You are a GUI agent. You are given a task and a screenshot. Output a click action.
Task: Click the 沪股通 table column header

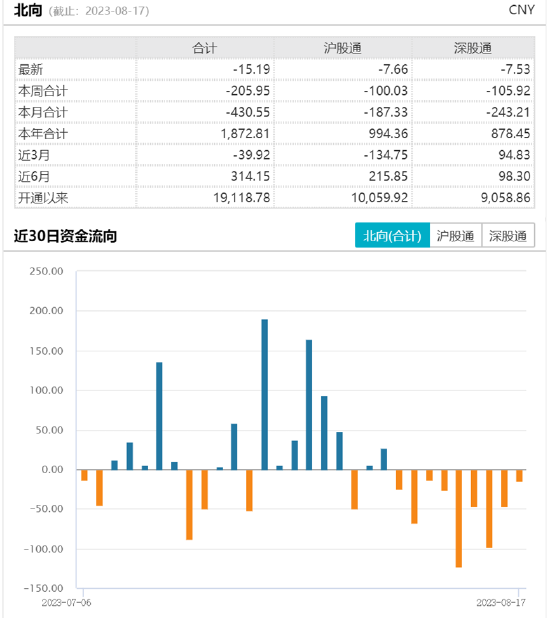point(342,48)
